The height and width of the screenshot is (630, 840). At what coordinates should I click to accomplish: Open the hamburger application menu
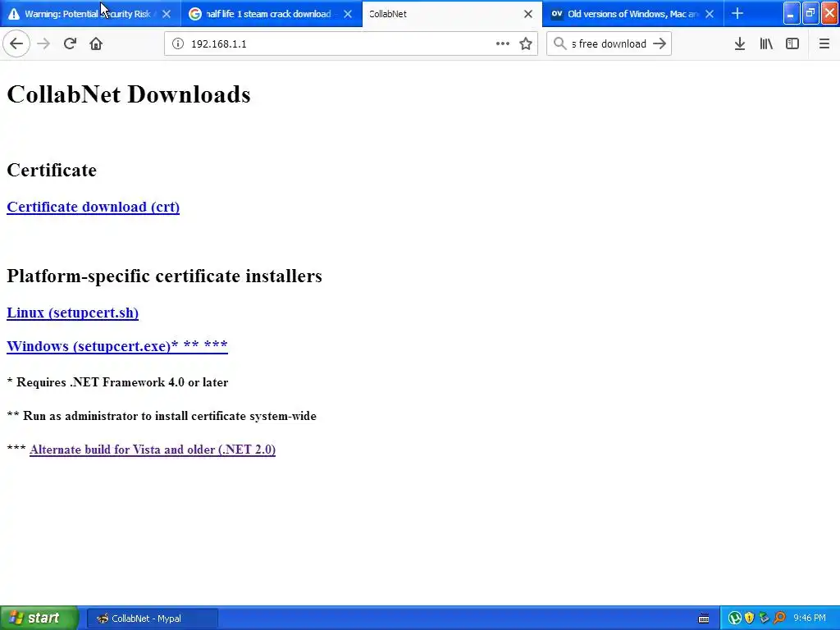click(x=824, y=43)
